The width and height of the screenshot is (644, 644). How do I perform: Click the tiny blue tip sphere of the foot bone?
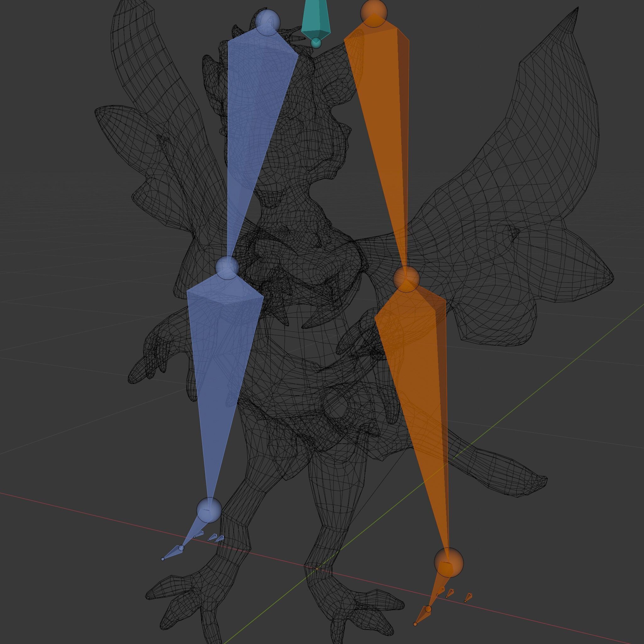tap(163, 559)
